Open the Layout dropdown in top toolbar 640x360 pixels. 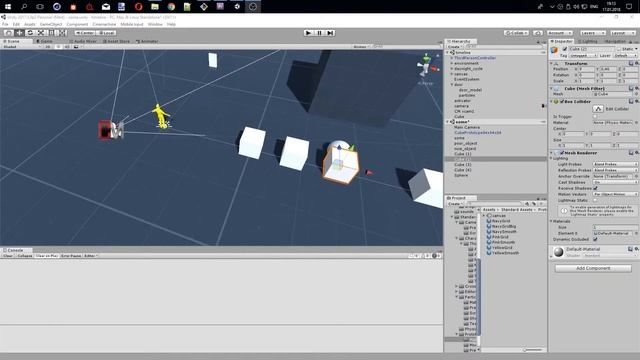(623, 33)
